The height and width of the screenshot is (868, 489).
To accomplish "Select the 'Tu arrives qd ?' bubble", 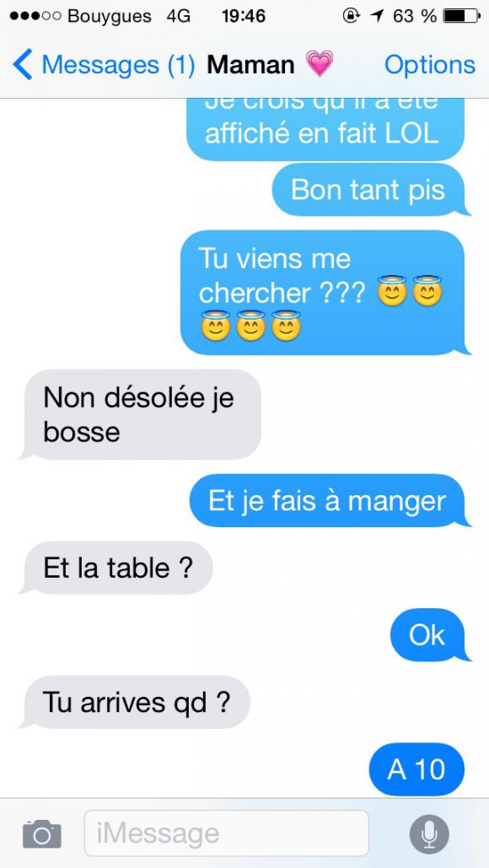I will pos(135,703).
